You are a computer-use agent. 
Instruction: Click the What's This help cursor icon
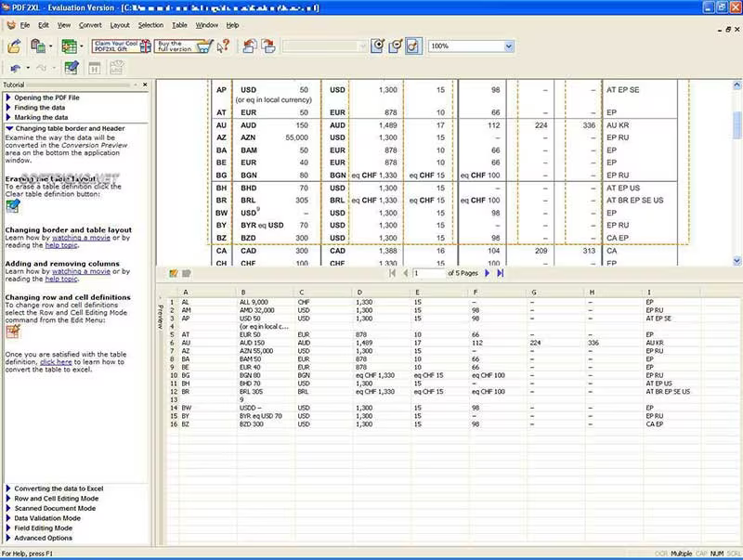pyautogui.click(x=223, y=46)
